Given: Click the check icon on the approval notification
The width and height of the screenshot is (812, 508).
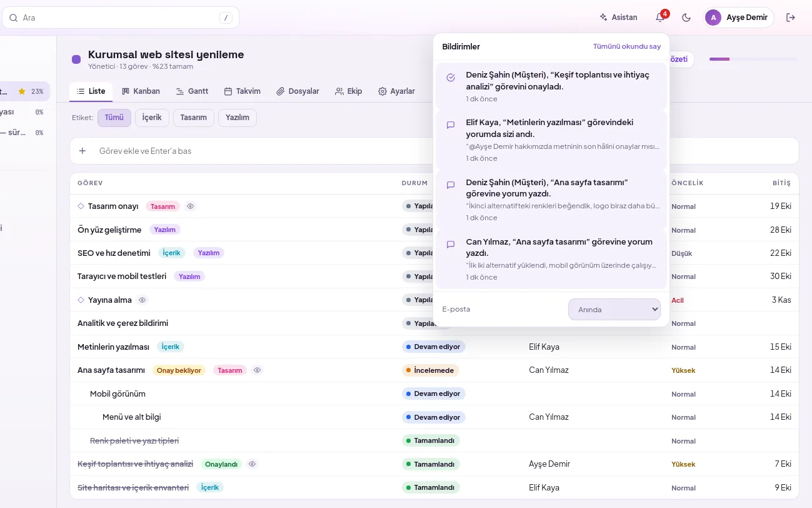Looking at the screenshot, I should [451, 78].
